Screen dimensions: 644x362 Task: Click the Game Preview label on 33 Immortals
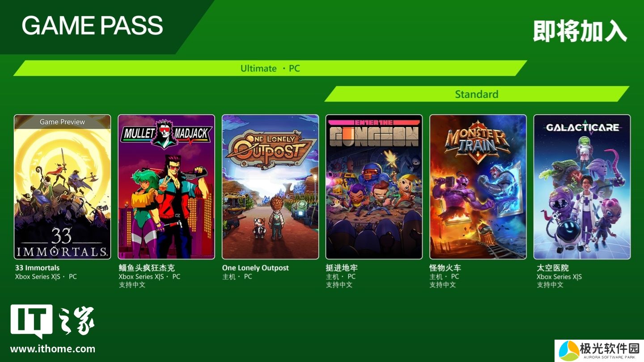(62, 122)
